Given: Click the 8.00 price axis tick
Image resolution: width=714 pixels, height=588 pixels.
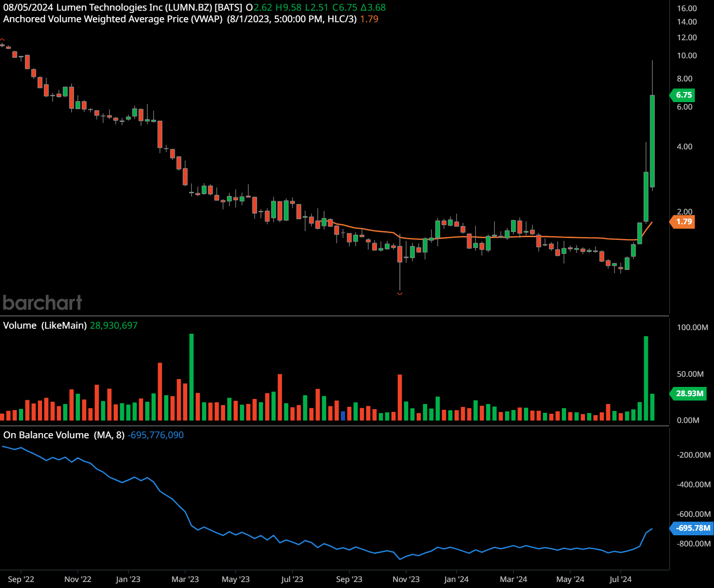Looking at the screenshot, I should 684,79.
